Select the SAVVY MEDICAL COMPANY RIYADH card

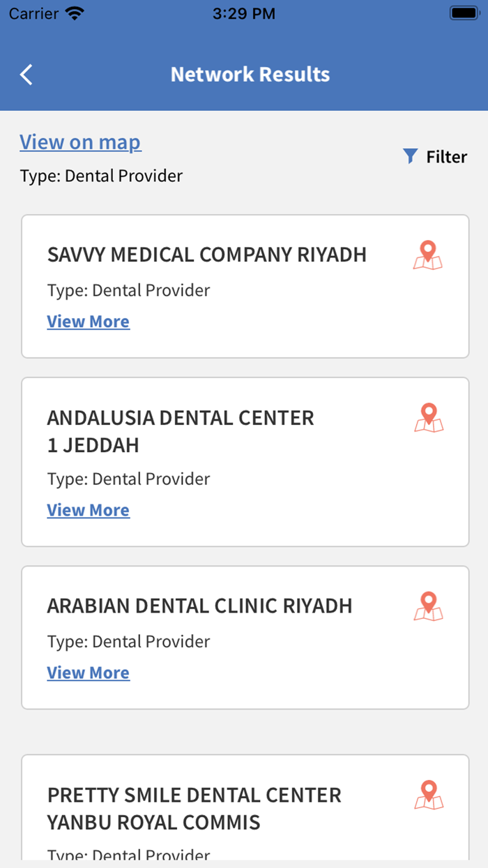click(x=244, y=286)
